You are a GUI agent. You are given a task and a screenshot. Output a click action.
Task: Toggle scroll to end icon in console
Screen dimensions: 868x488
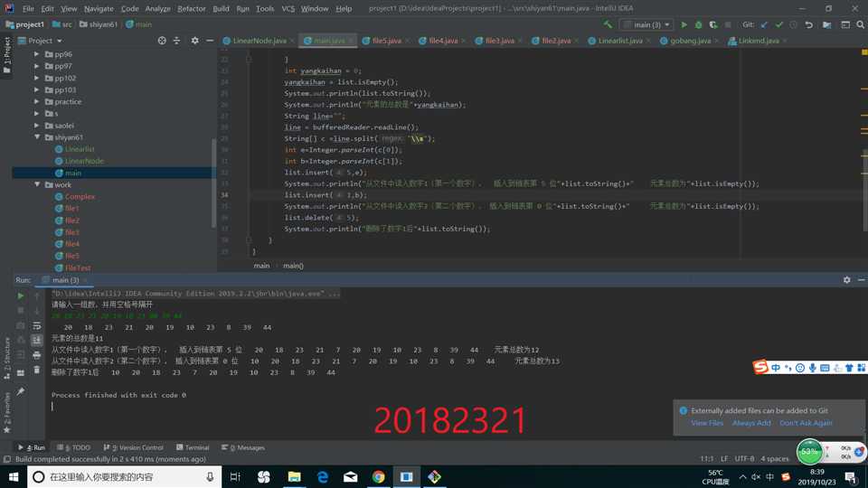[36, 340]
